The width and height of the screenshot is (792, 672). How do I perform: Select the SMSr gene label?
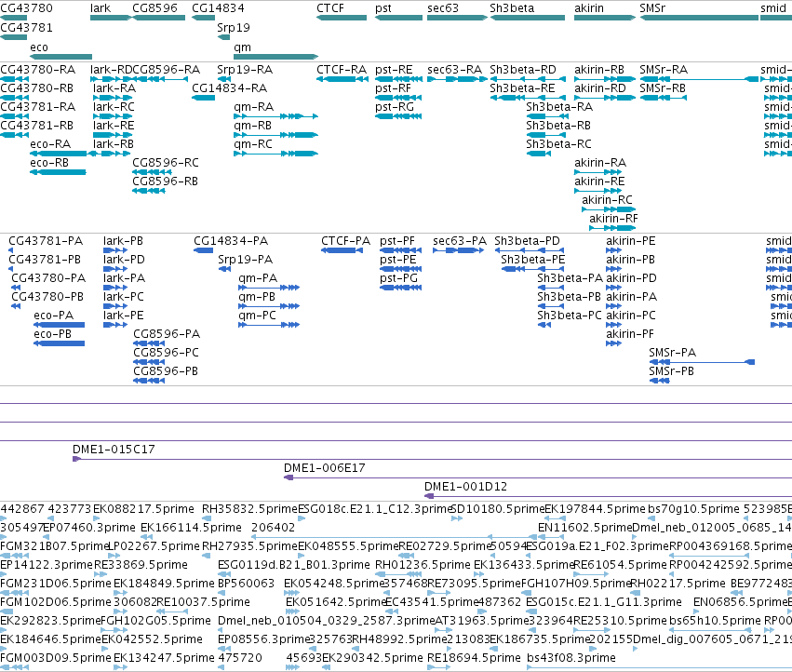pyautogui.click(x=652, y=8)
